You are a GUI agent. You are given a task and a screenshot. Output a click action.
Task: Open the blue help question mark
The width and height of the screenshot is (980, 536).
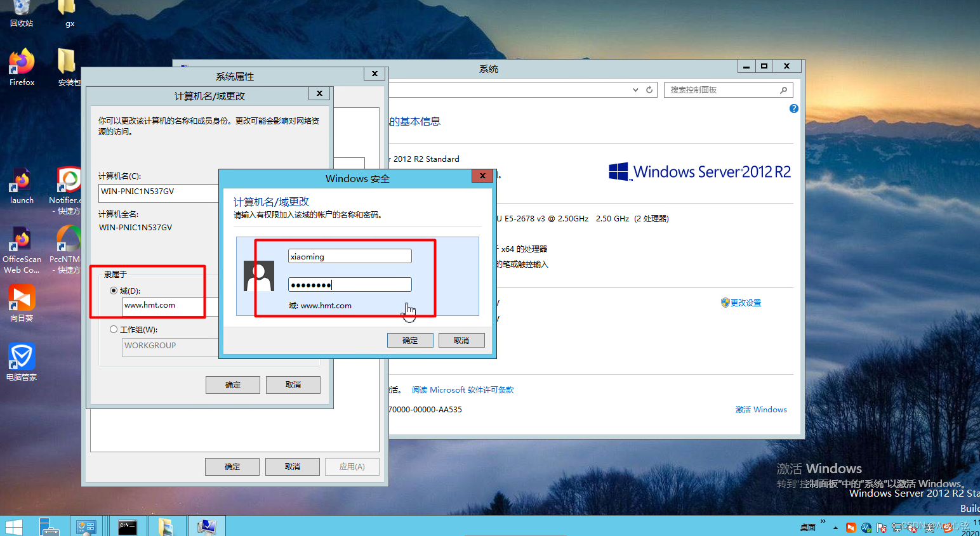794,108
